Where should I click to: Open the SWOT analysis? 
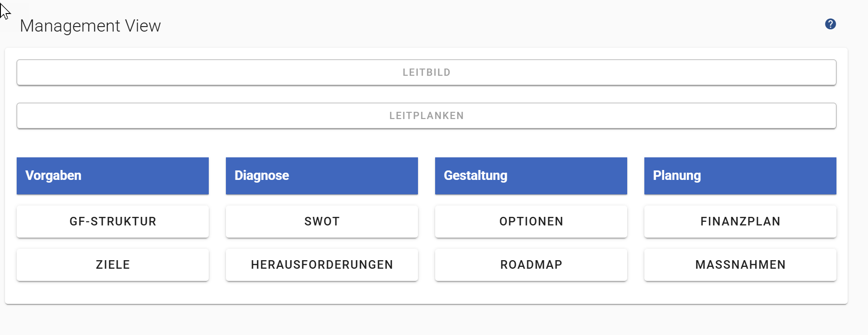click(x=321, y=221)
